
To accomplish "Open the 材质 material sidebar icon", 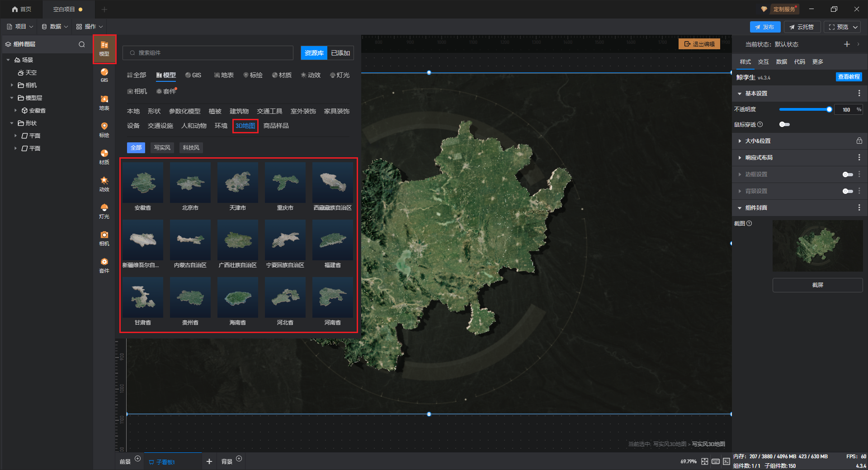I will pyautogui.click(x=104, y=157).
